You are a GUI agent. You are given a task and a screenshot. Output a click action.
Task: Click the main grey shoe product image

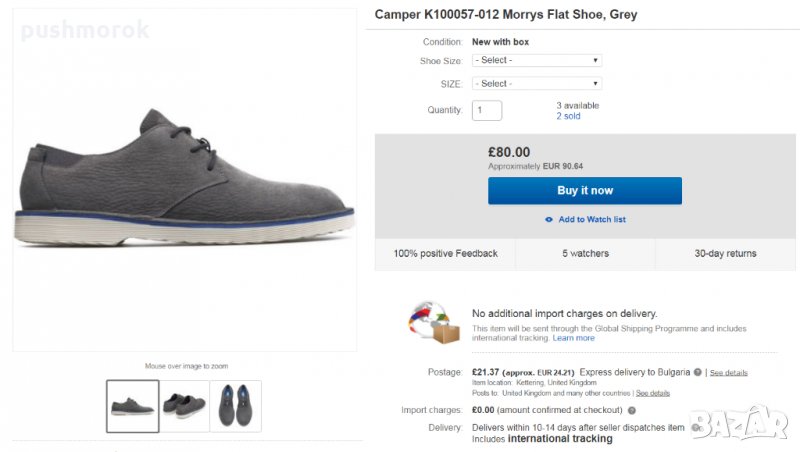point(185,180)
